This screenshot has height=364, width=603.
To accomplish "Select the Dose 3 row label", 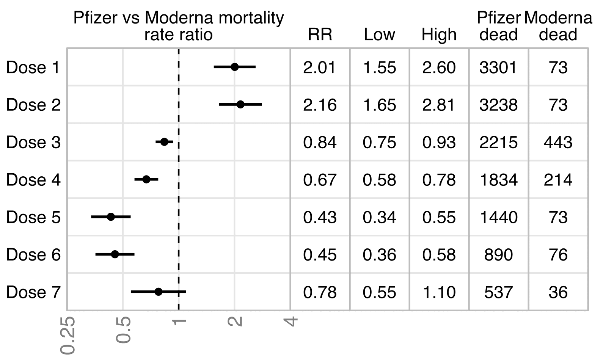I will click(x=33, y=142).
